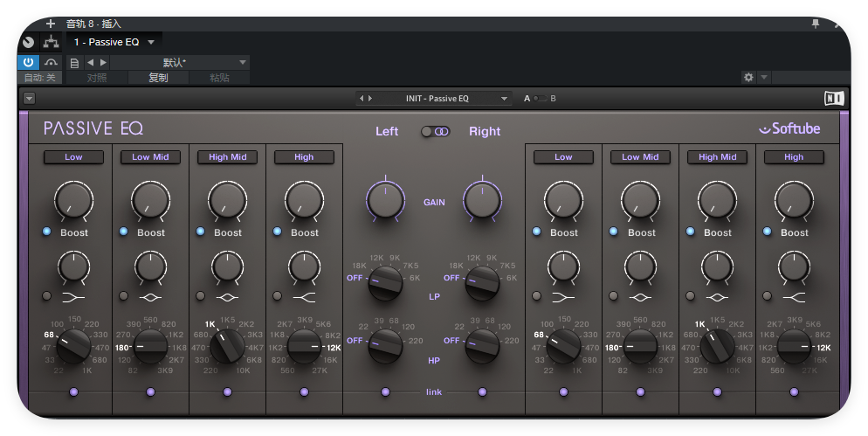Screen dimensions: 868x436
Task: Click the plugin editor knob icon
Action: coord(29,42)
